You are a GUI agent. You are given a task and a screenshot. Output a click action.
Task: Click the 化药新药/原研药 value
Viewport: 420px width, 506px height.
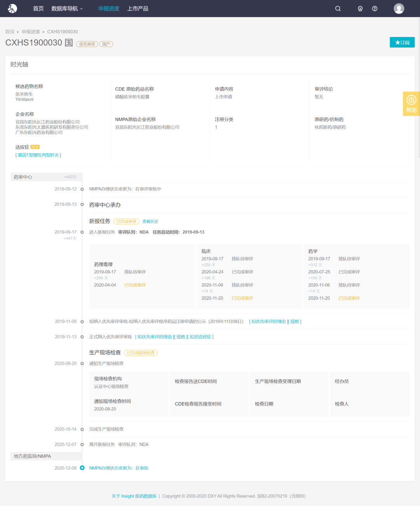[x=330, y=127]
